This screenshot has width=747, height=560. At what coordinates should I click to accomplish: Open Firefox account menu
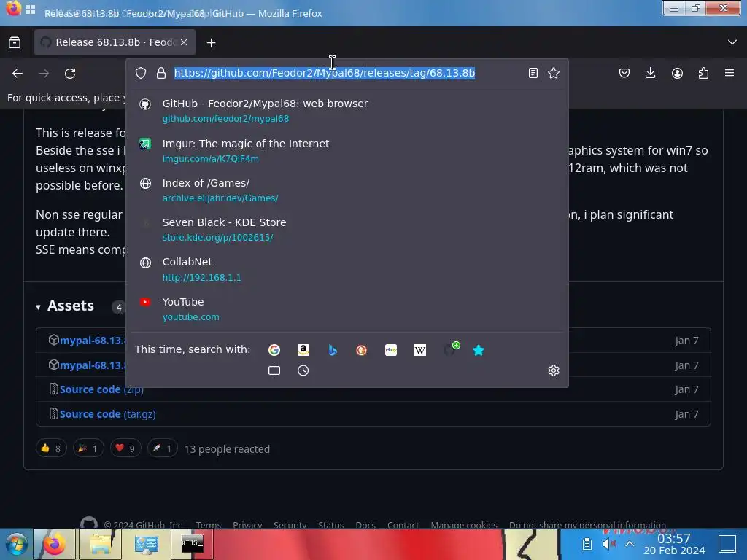click(x=677, y=73)
